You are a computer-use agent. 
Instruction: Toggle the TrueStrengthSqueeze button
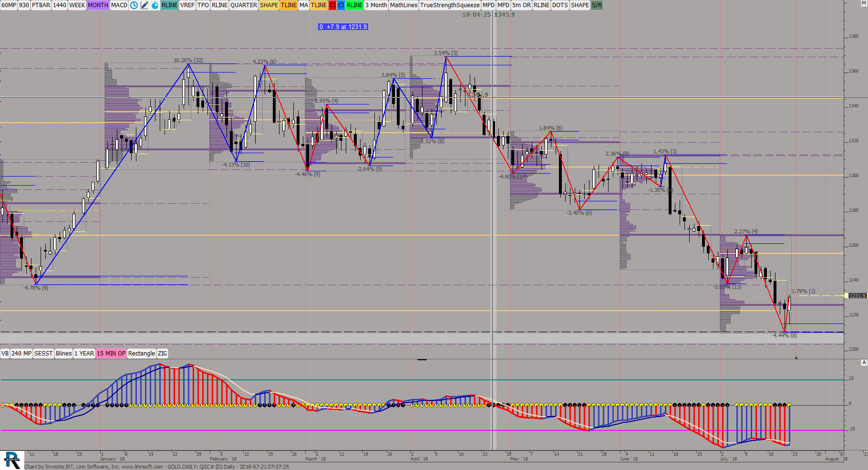coord(450,5)
